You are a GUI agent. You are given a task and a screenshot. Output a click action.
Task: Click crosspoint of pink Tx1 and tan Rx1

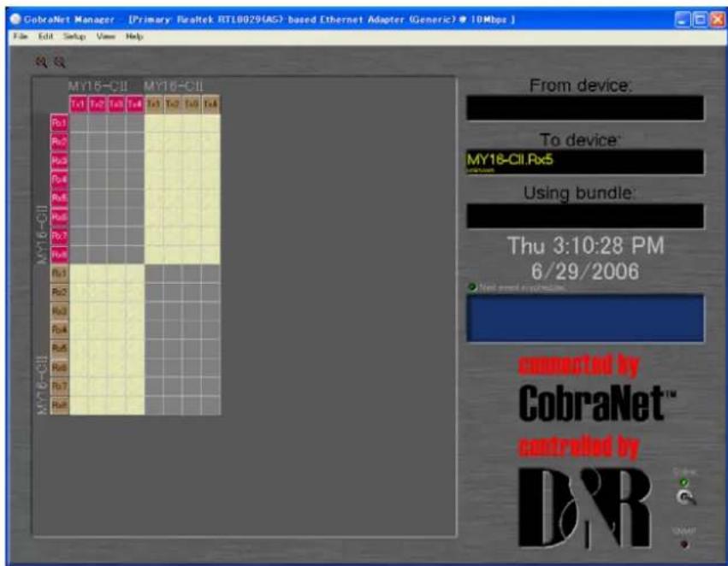pos(79,274)
